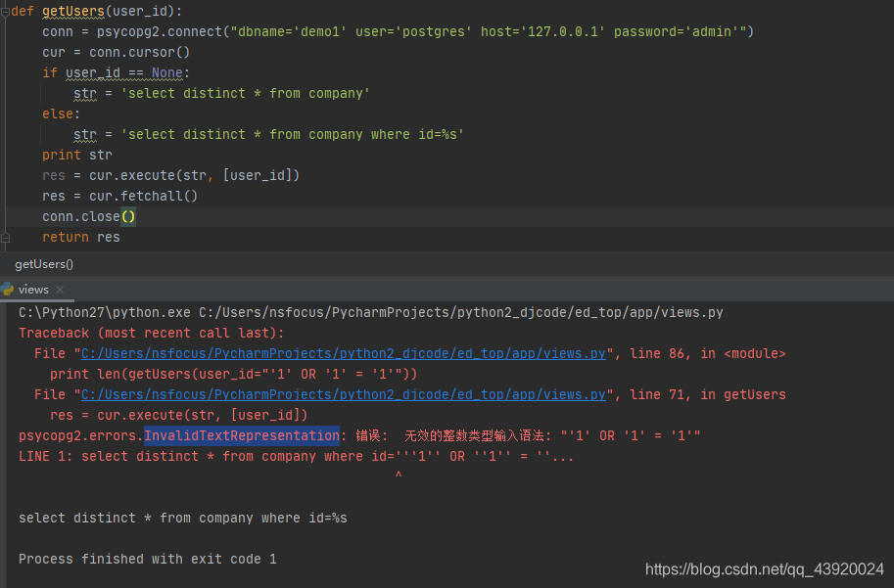Click the 'where id=%s' query string line
This screenshot has height=588, width=894.
click(x=268, y=134)
